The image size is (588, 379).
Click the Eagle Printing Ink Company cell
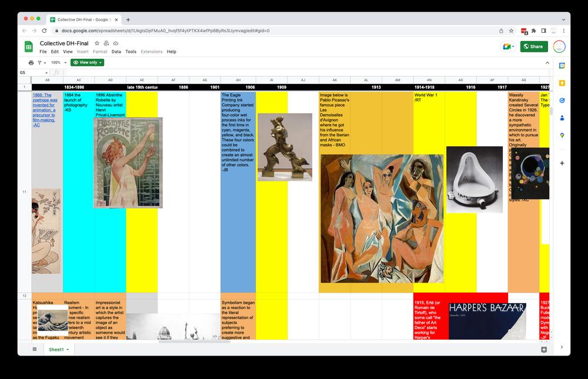(x=238, y=192)
